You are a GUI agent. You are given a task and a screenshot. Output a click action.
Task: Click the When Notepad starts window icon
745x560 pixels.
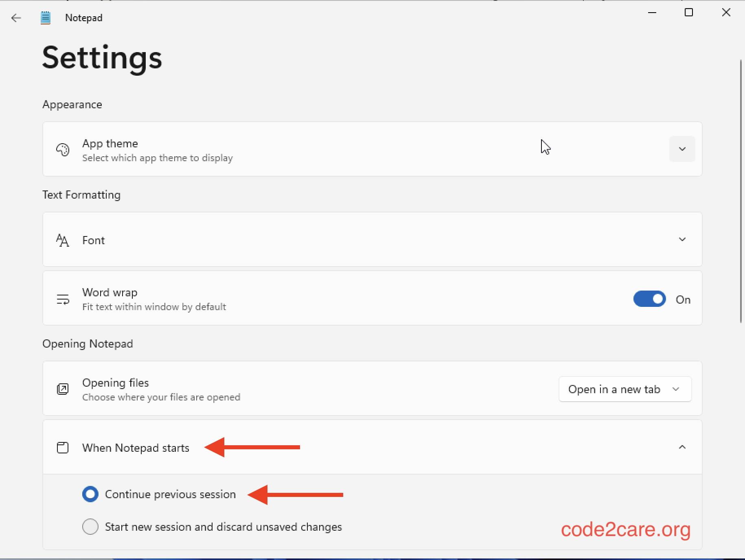point(62,447)
